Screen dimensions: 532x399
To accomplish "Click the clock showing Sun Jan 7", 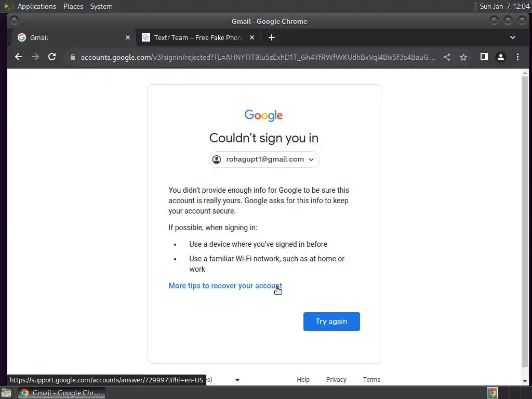I will tap(504, 6).
